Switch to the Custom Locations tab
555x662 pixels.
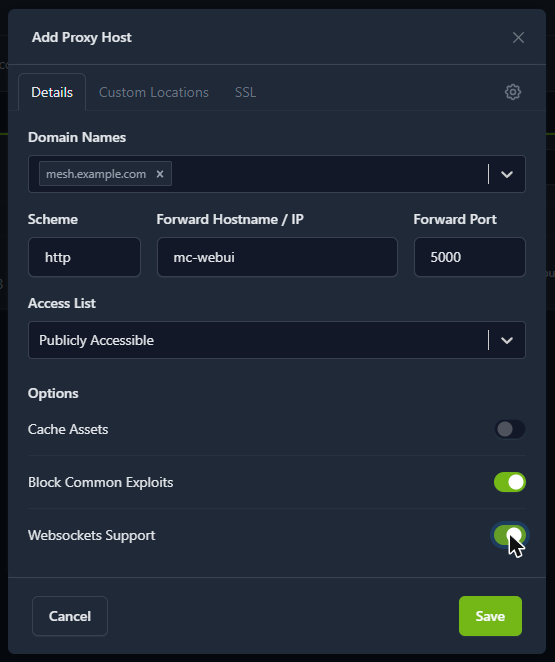click(x=154, y=92)
